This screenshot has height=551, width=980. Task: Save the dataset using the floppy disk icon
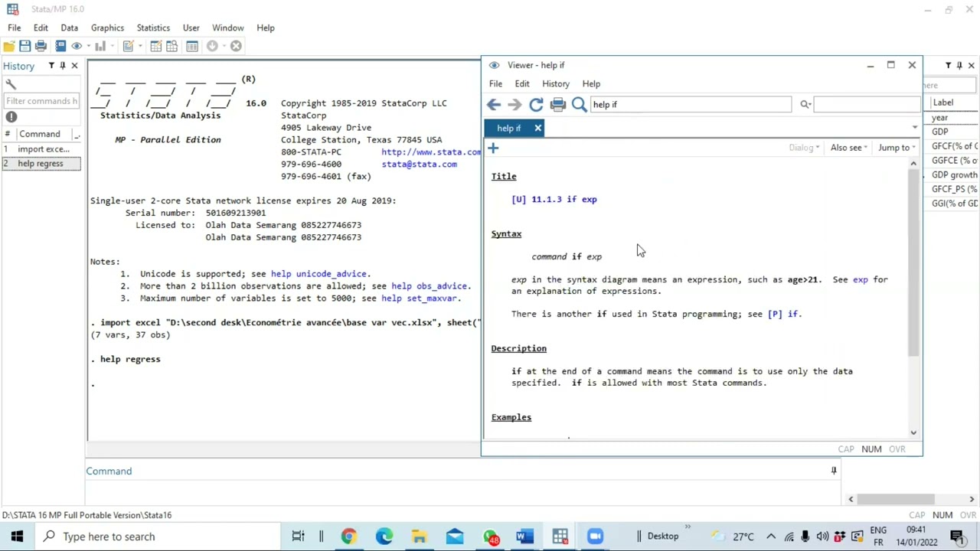pos(24,46)
